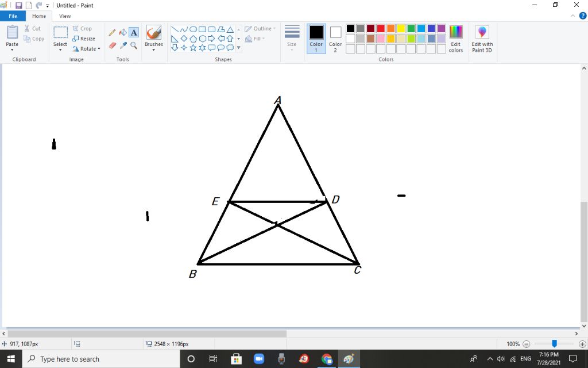The width and height of the screenshot is (588, 368).
Task: Set Color 2 as the active color slot
Action: (335, 39)
